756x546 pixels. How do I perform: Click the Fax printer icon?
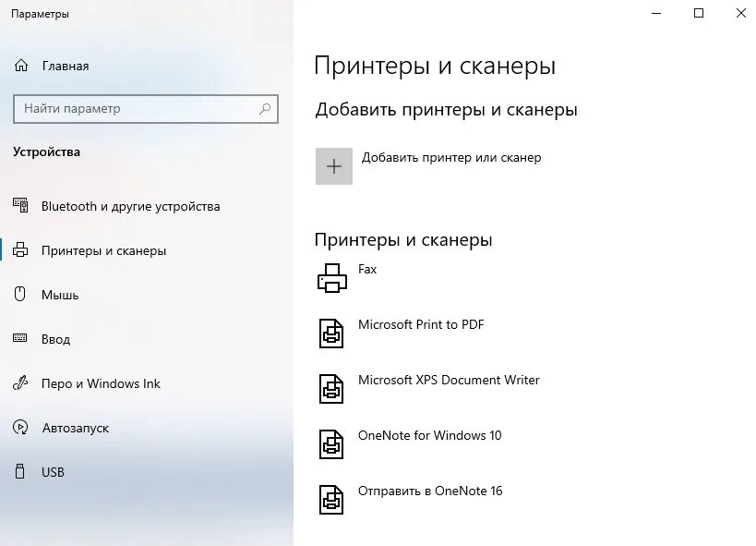pyautogui.click(x=332, y=278)
